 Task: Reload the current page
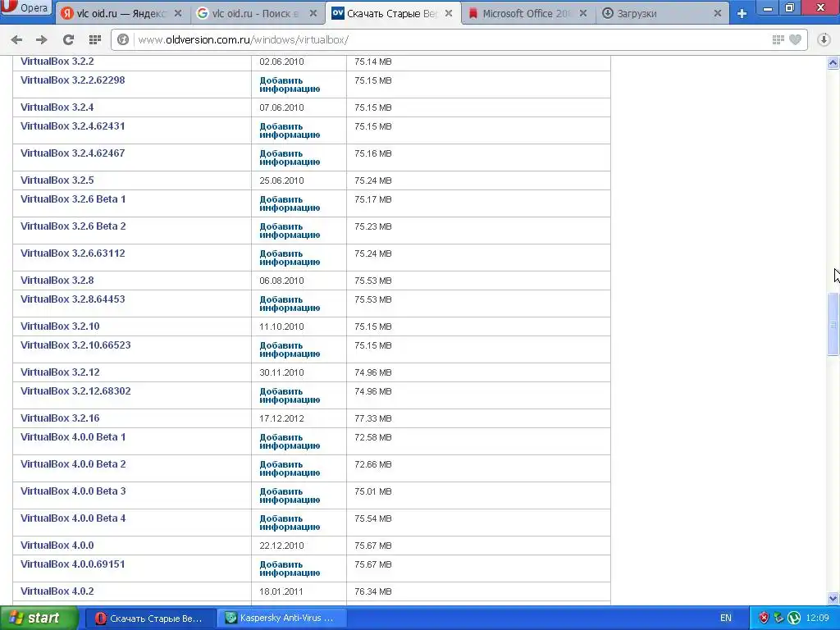point(68,39)
